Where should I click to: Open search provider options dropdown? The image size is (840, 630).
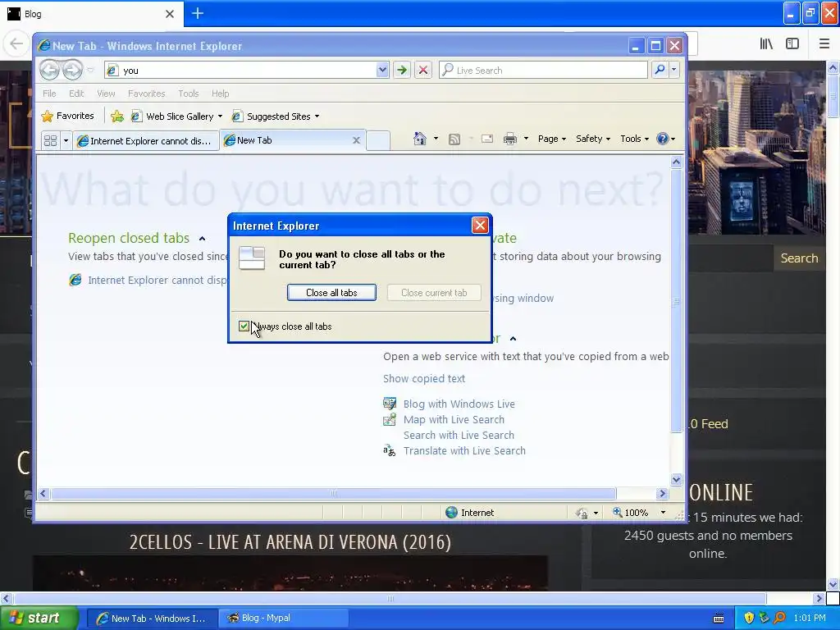click(x=674, y=70)
